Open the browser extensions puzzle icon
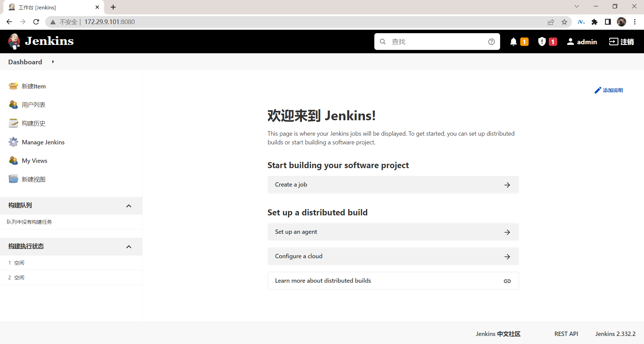Viewport: 644px width, 344px height. [594, 22]
